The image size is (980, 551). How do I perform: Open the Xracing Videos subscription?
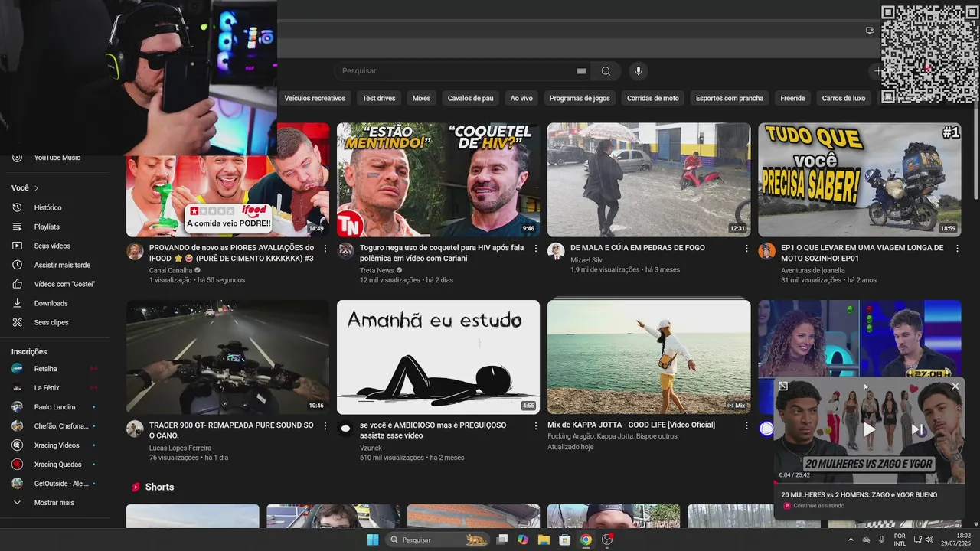click(x=55, y=445)
